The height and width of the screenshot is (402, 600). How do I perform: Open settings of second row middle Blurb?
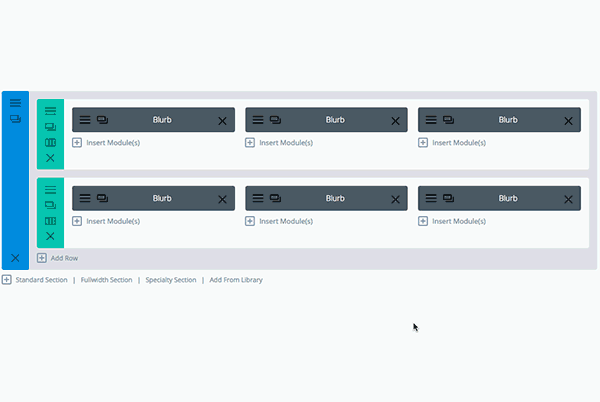[x=258, y=198]
